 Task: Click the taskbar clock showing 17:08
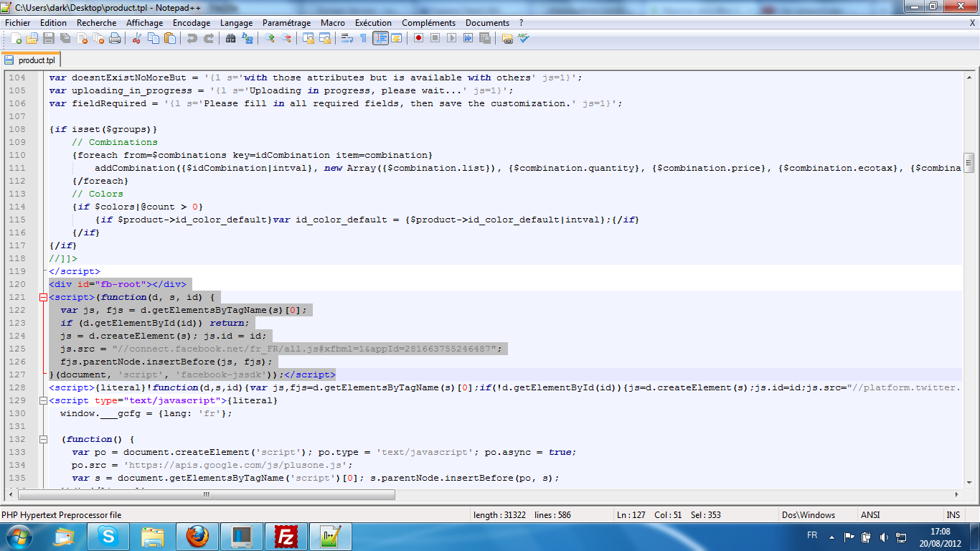tap(939, 532)
